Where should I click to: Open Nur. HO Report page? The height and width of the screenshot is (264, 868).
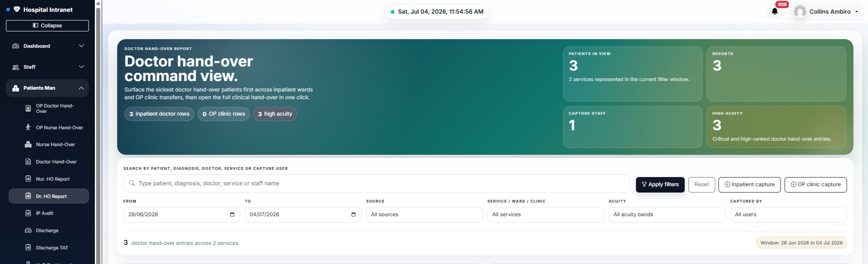click(x=49, y=179)
